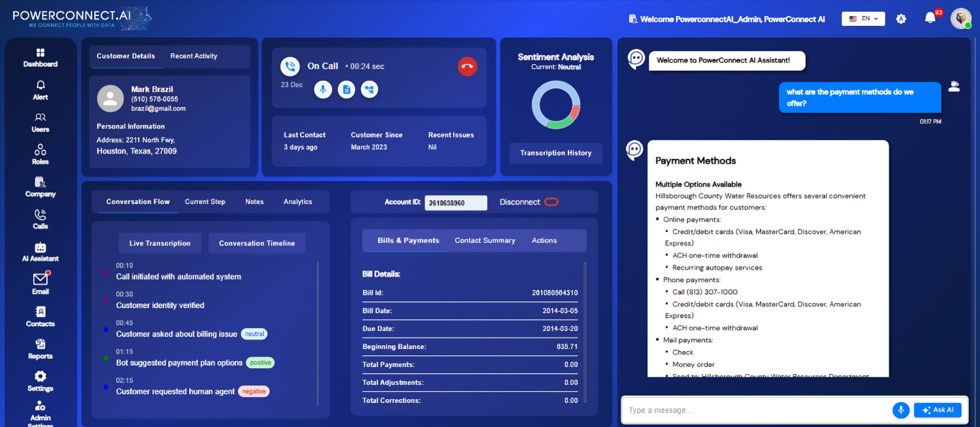This screenshot has width=980, height=427.
Task: Mute the call microphone icon
Action: (x=323, y=90)
